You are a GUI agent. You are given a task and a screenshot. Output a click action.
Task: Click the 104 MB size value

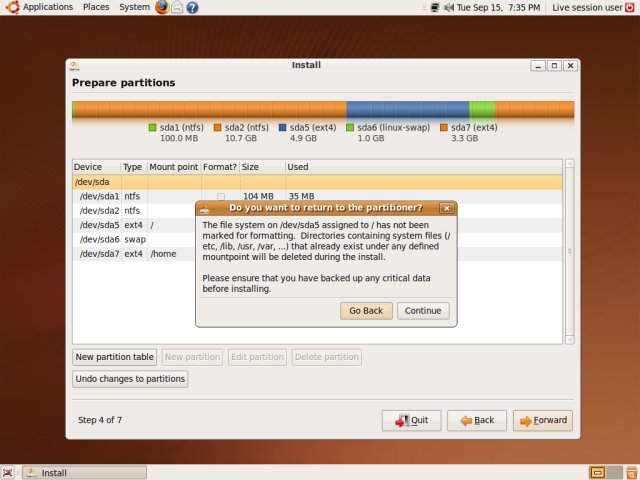258,197
